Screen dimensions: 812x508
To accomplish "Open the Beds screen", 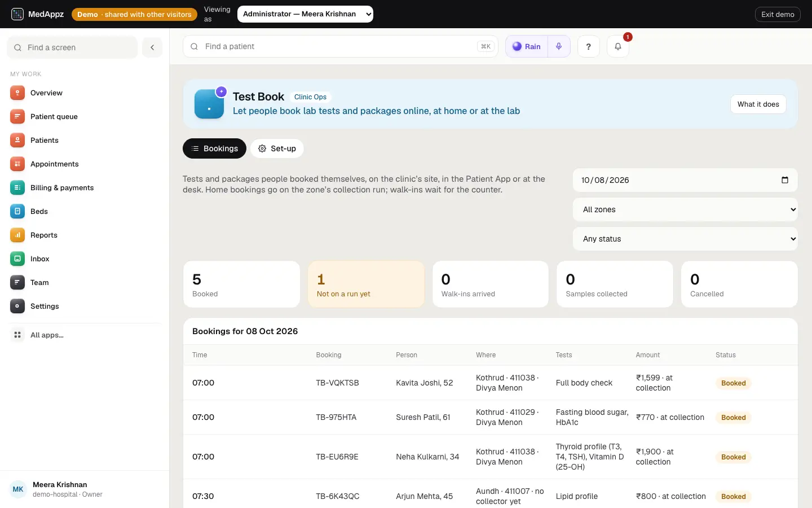I will [85, 211].
